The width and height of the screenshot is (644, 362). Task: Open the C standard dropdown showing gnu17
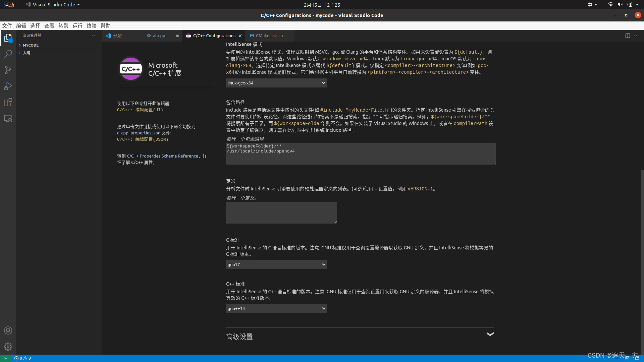(276, 264)
